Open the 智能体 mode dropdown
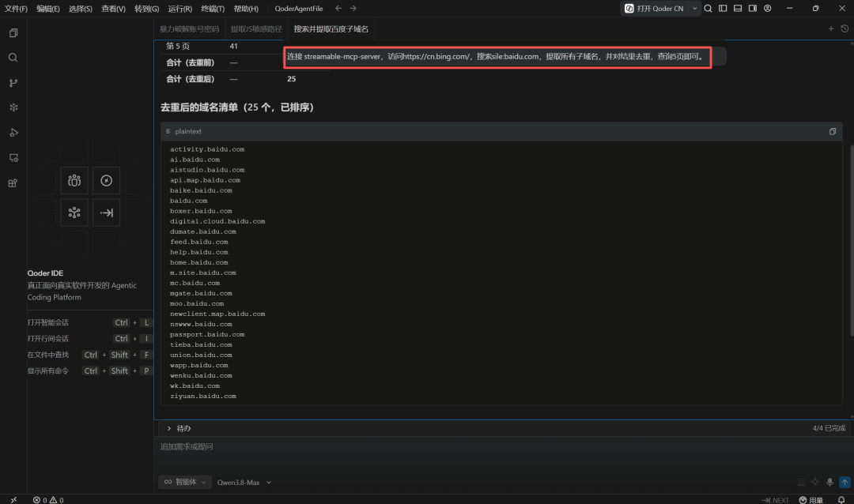854x504 pixels. (185, 482)
